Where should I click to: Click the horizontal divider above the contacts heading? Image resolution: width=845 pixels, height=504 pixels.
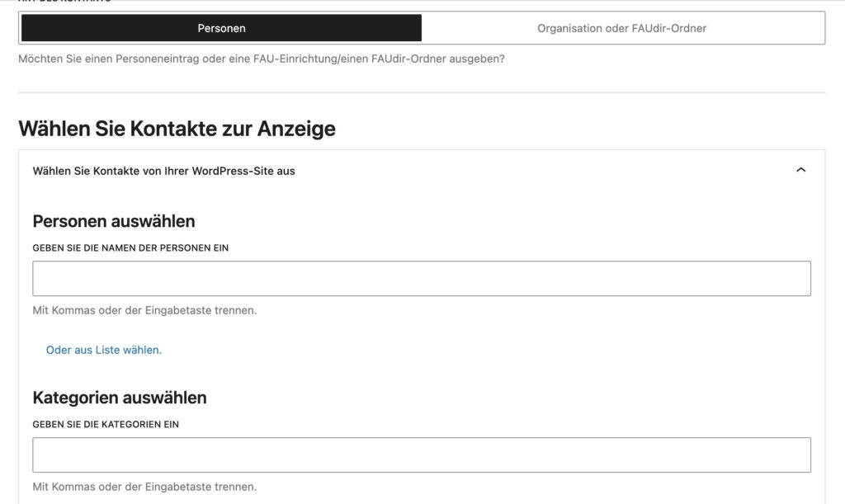coord(421,93)
